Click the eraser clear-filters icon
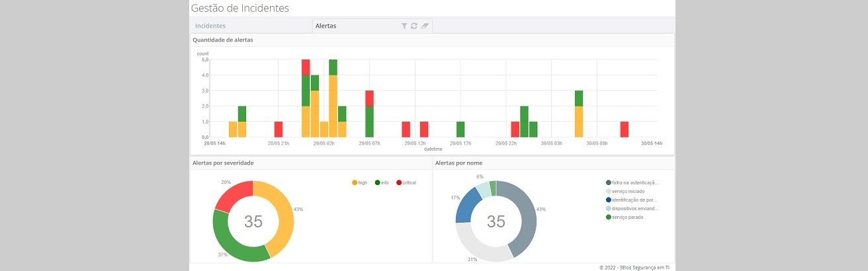Screen dimensions: 868x271 tap(425, 26)
